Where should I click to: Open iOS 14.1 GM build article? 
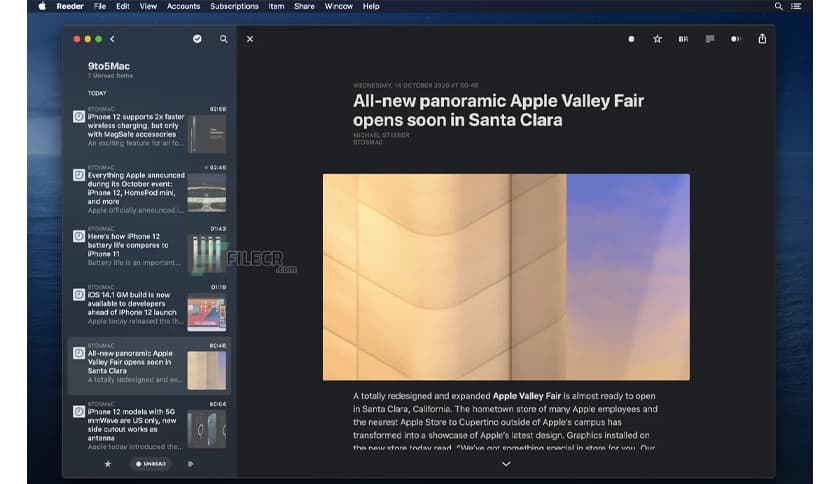click(149, 307)
